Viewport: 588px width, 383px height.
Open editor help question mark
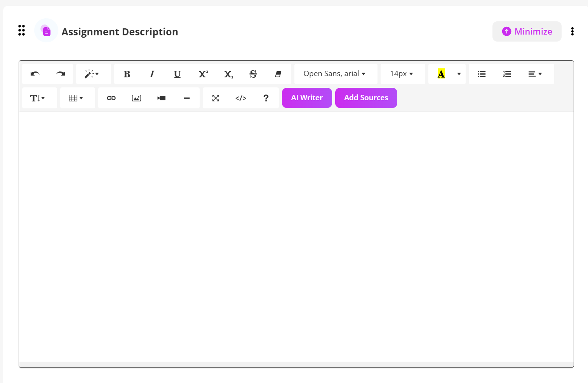coord(266,98)
